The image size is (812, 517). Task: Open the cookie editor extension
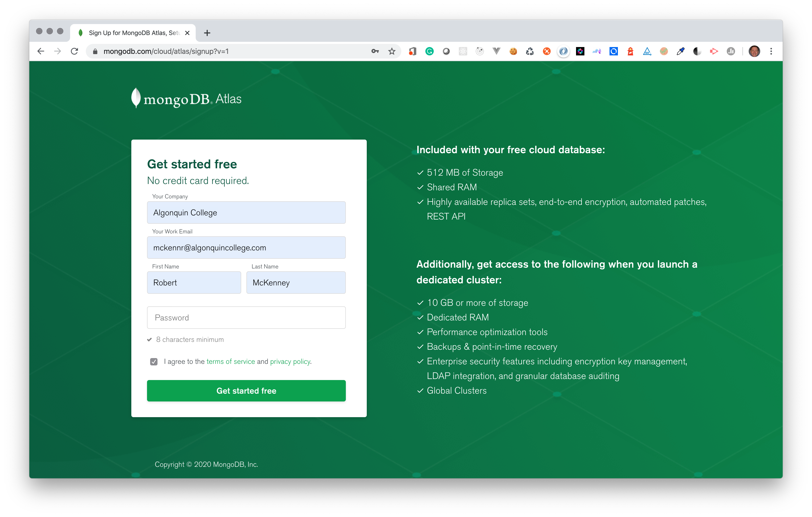pyautogui.click(x=513, y=51)
